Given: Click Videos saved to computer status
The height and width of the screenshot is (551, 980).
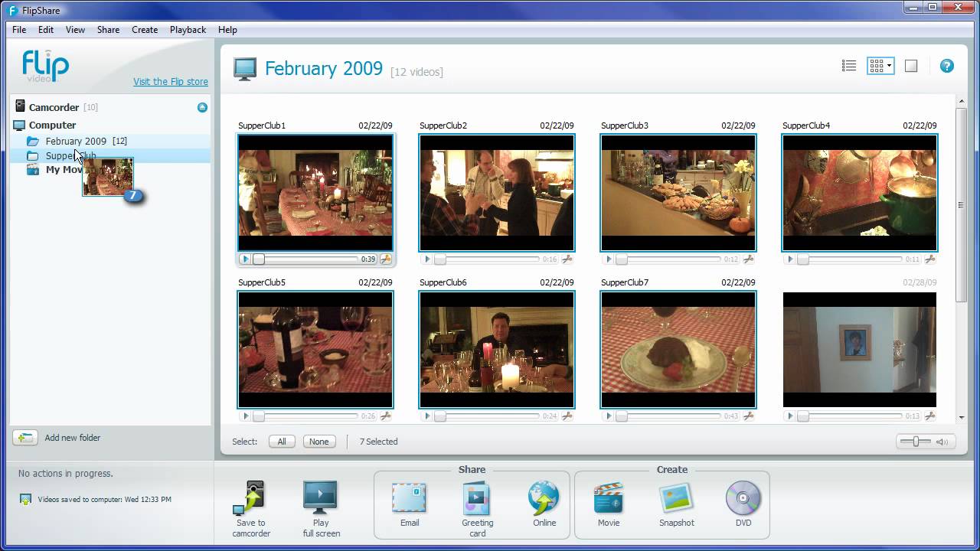Looking at the screenshot, I should pos(104,500).
